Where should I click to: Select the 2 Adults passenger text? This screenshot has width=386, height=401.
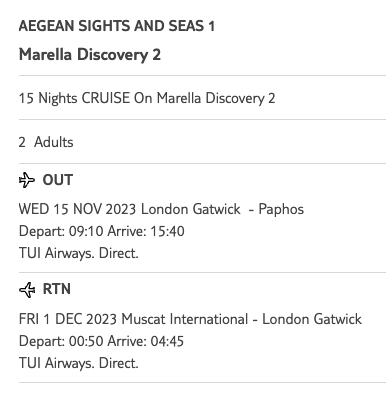tap(46, 142)
